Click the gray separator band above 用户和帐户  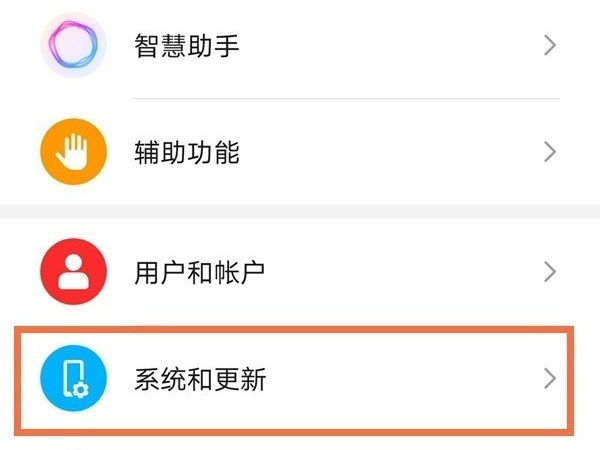[x=300, y=212]
